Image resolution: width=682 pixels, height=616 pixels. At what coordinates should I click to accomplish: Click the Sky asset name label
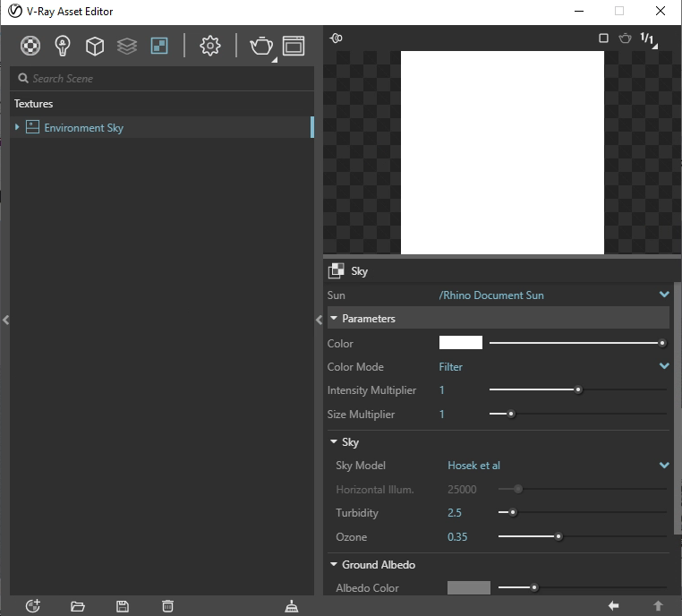click(360, 271)
